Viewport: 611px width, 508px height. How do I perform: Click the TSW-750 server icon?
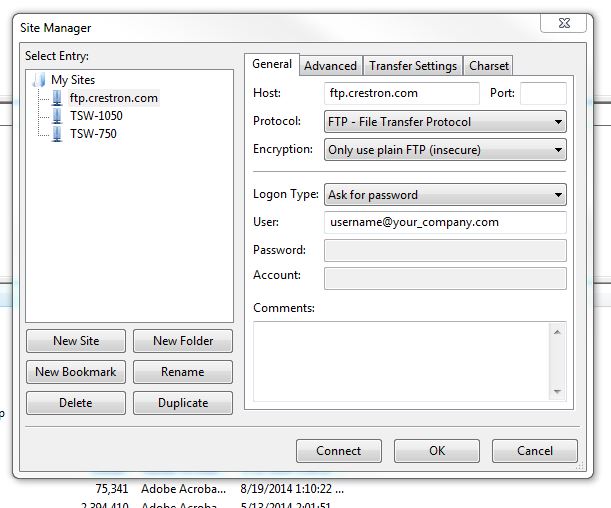(x=59, y=134)
